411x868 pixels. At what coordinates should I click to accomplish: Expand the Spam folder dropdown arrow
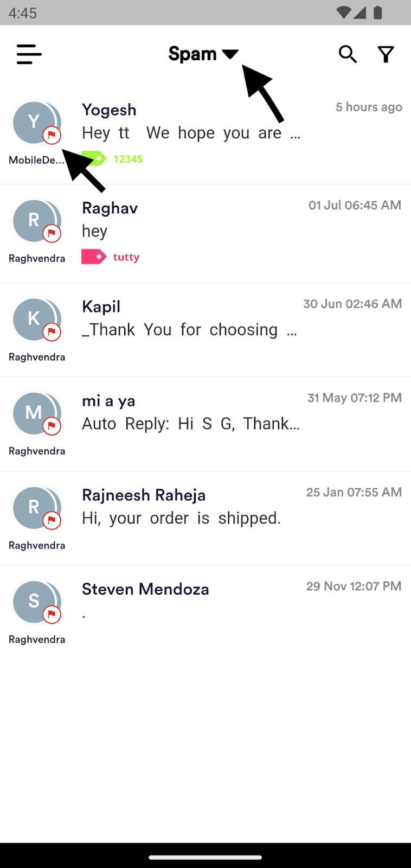coord(230,54)
